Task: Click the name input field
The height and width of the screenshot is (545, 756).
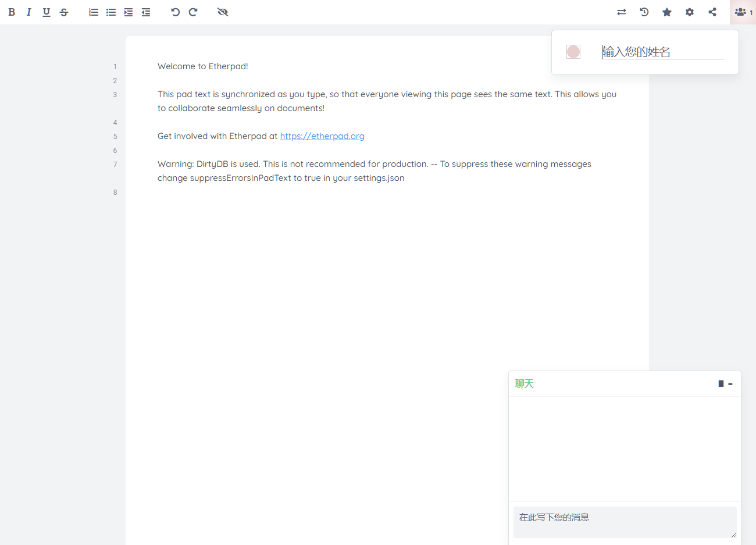Action: (663, 52)
